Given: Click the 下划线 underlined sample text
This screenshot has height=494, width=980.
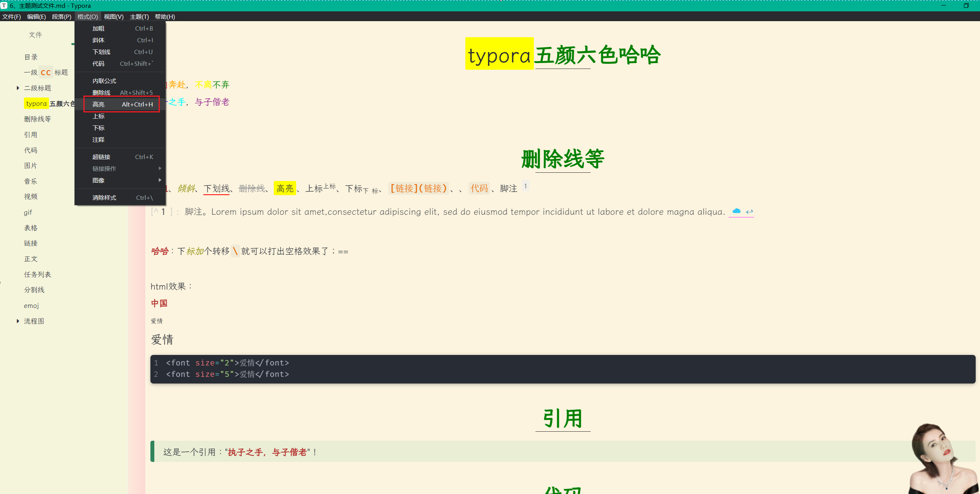Looking at the screenshot, I should tap(217, 188).
